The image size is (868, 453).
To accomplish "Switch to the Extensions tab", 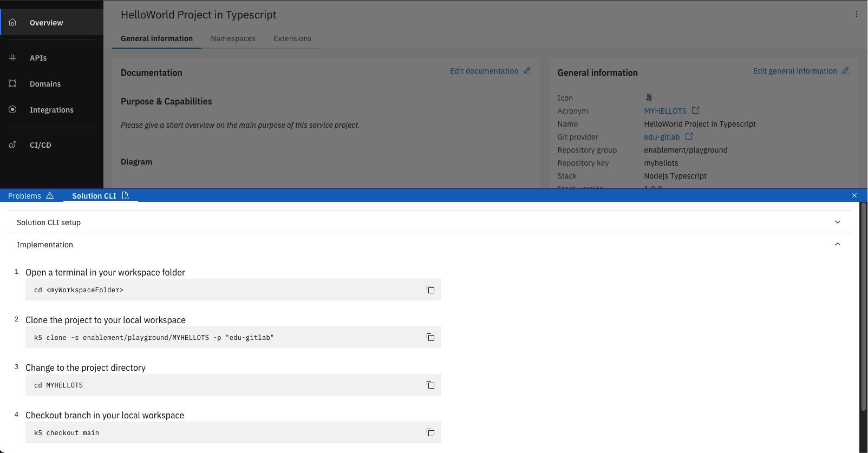I will pos(292,38).
